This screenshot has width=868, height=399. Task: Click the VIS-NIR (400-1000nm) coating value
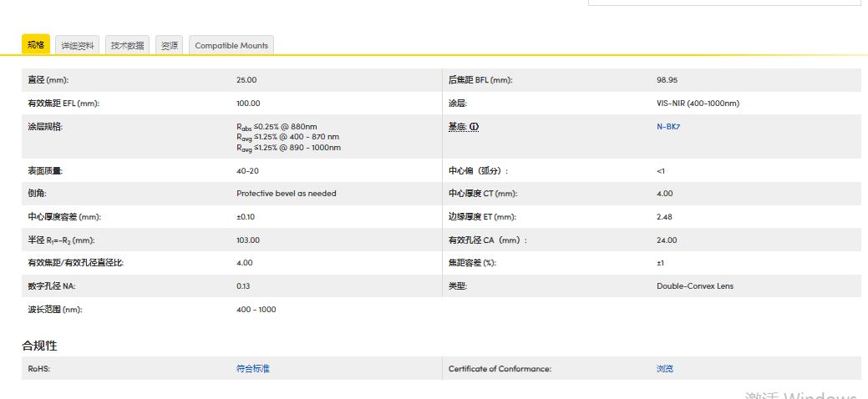(698, 104)
